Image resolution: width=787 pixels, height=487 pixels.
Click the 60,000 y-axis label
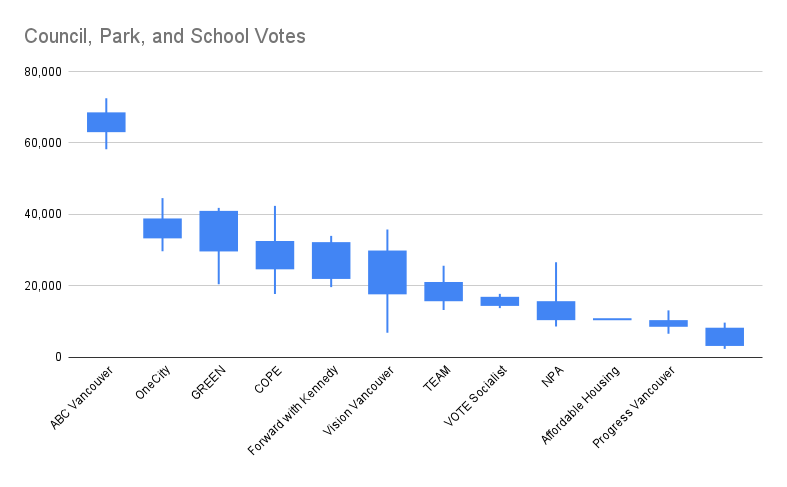(x=42, y=143)
